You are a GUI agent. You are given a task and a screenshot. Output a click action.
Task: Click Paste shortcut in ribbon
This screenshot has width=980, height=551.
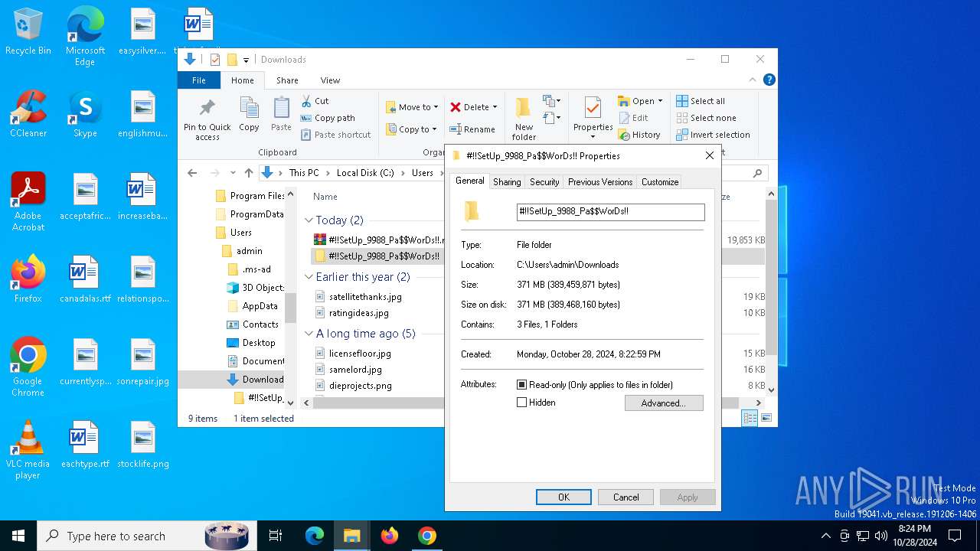coord(335,135)
